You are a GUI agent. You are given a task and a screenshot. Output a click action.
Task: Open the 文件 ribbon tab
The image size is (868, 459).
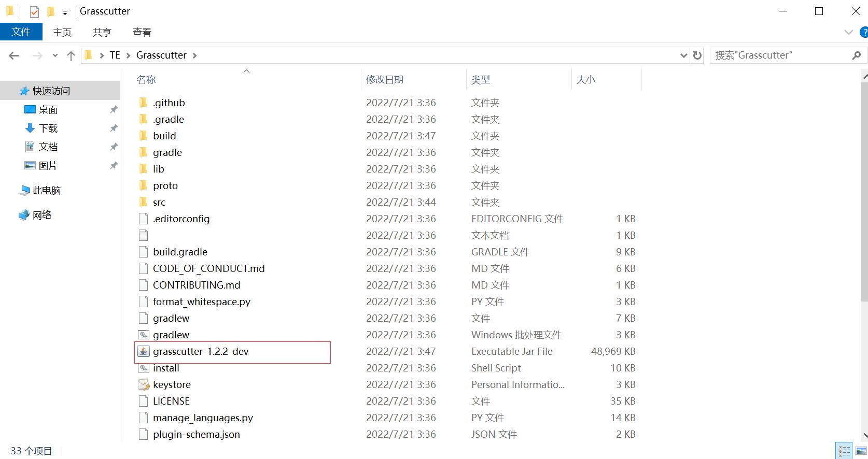pyautogui.click(x=21, y=32)
